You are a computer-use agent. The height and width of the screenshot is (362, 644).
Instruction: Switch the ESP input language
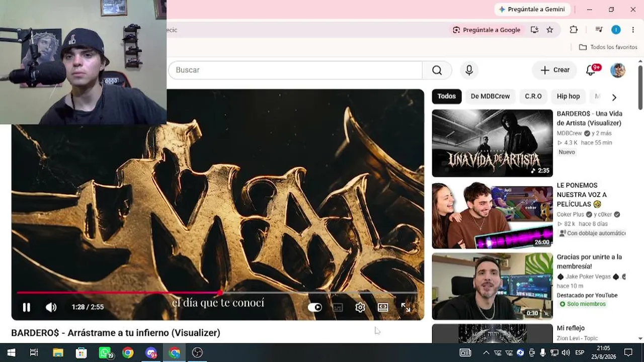[580, 352]
